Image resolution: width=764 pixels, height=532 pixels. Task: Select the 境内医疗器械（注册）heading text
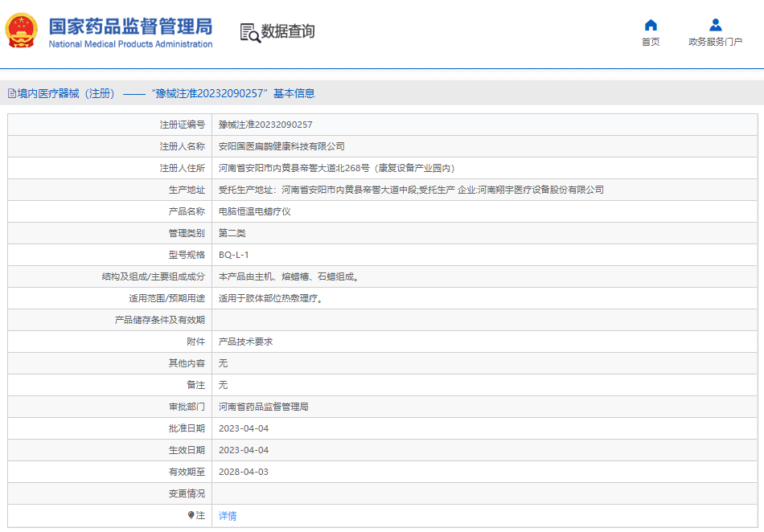coord(66,93)
